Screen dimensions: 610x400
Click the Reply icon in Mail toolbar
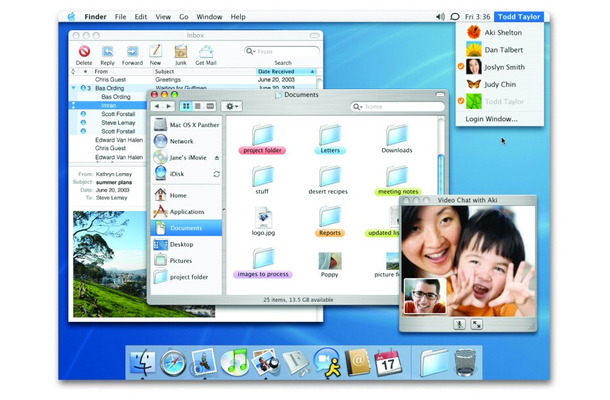[107, 51]
